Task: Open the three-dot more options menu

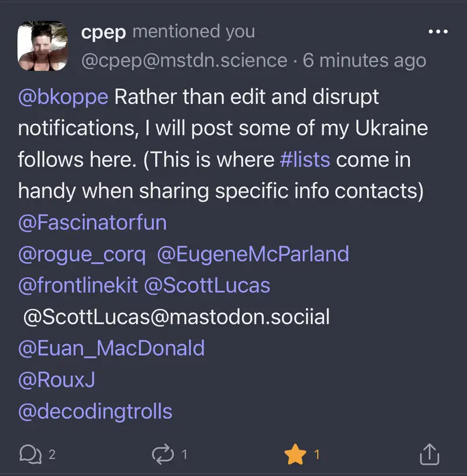Action: 438,32
